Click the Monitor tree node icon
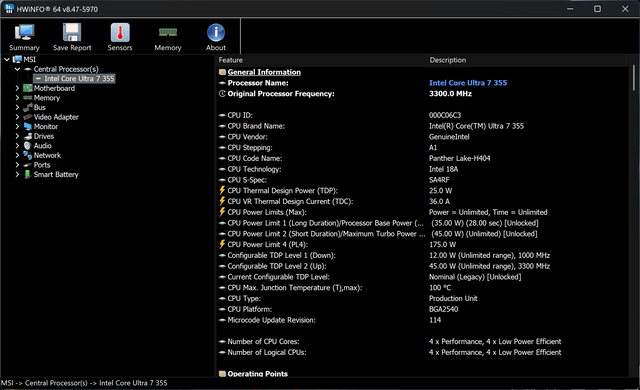Viewport: 640px width, 390px height. pos(27,126)
